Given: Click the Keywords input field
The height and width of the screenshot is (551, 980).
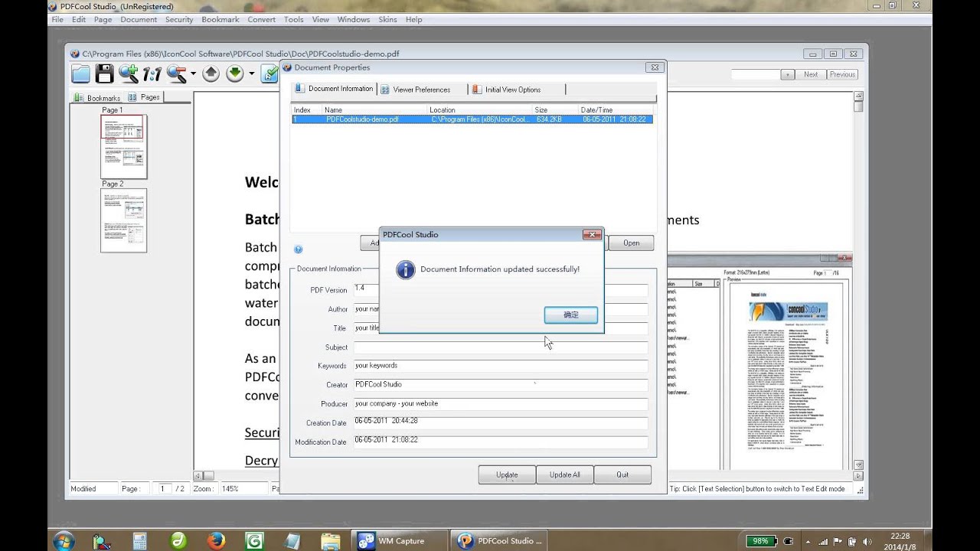Looking at the screenshot, I should click(x=501, y=366).
